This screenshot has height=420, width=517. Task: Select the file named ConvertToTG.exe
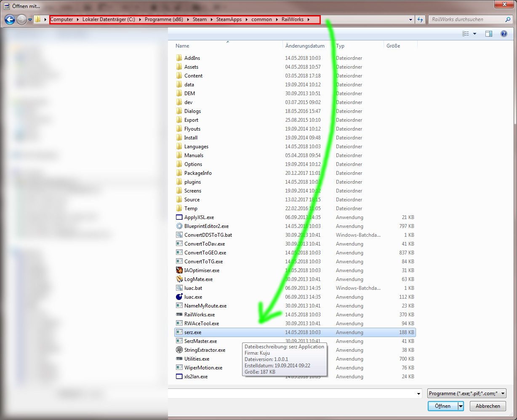click(204, 262)
